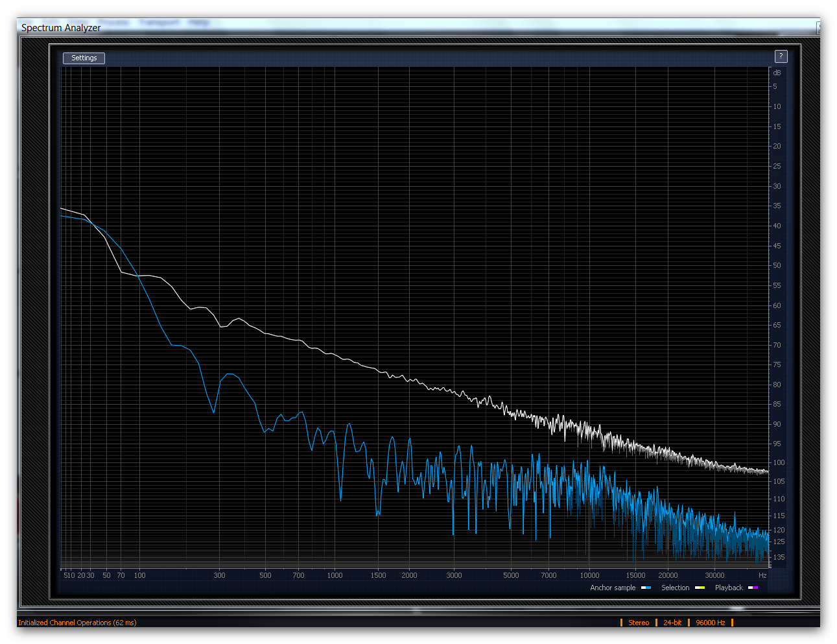This screenshot has width=837, height=644.
Task: Click the Playback legend label
Action: point(729,588)
